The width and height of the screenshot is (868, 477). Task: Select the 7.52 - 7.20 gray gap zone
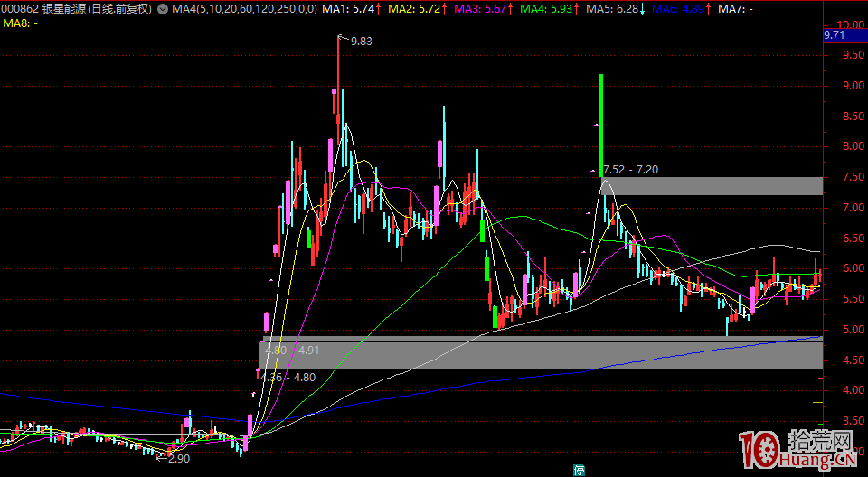click(x=712, y=186)
